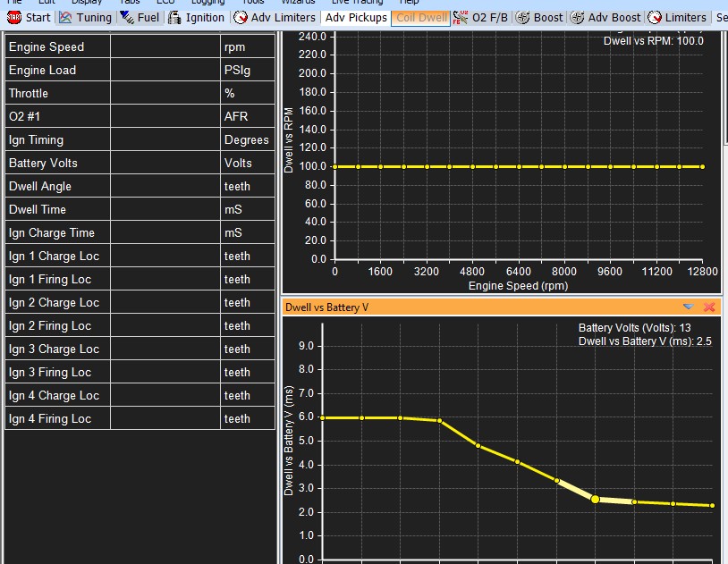Click the first point on the Dwell vs RPM line
The image size is (728, 564).
[x=334, y=166]
